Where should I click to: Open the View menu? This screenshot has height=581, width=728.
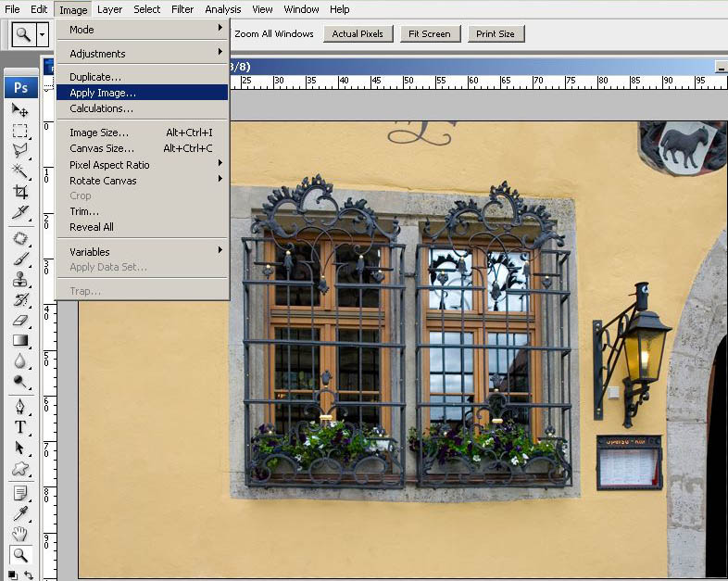coord(262,9)
